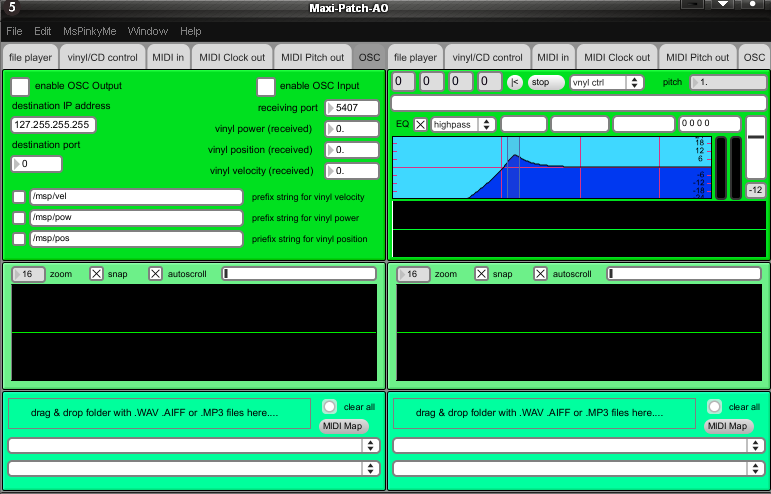Click the app logo in the title bar
The width and height of the screenshot is (771, 494).
[10, 8]
